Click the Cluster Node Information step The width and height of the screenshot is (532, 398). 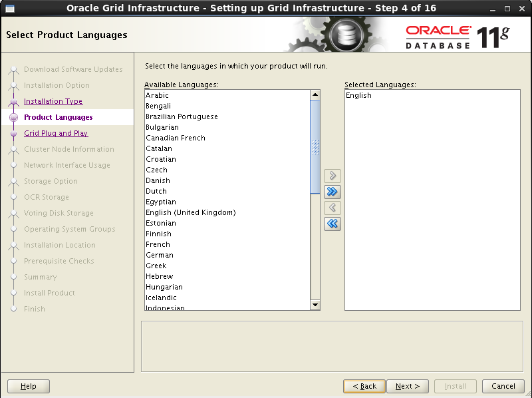click(x=69, y=149)
